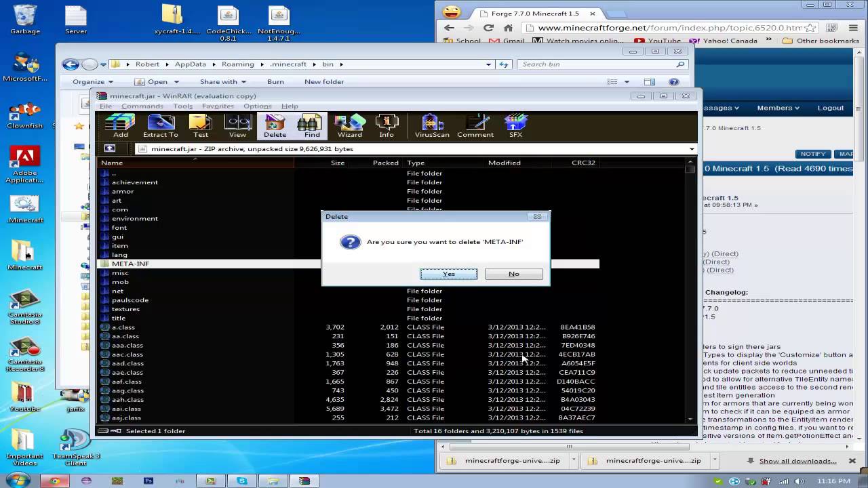The width and height of the screenshot is (868, 488).
Task: Click the Windows Start orb
Action: point(16,480)
